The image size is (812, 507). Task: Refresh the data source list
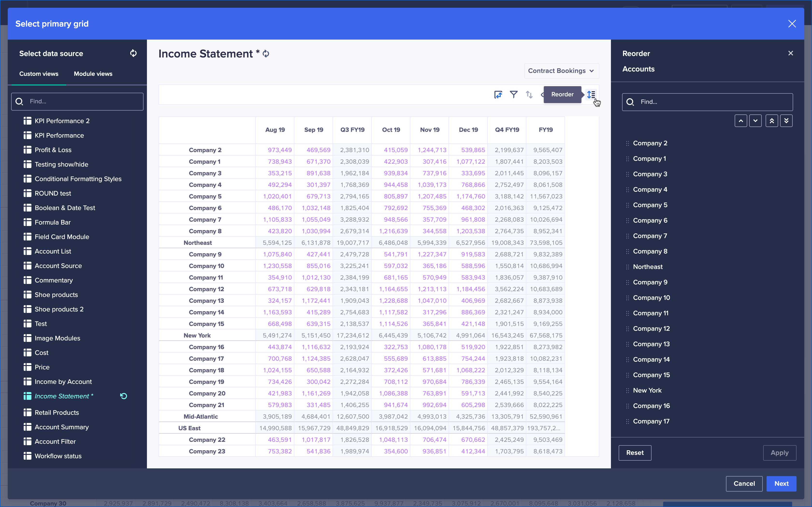tap(133, 53)
